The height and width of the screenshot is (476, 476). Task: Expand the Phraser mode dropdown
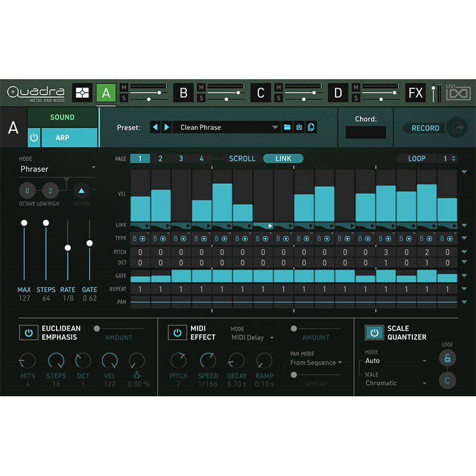pyautogui.click(x=58, y=169)
